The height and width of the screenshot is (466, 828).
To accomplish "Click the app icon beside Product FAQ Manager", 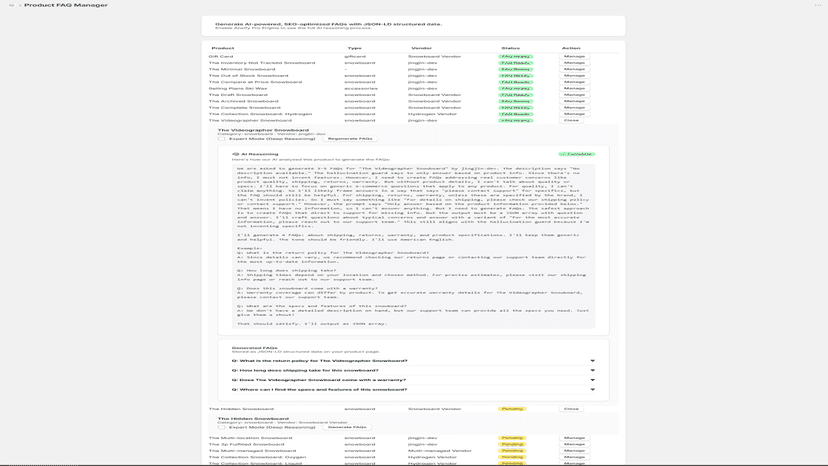I will pyautogui.click(x=12, y=5).
